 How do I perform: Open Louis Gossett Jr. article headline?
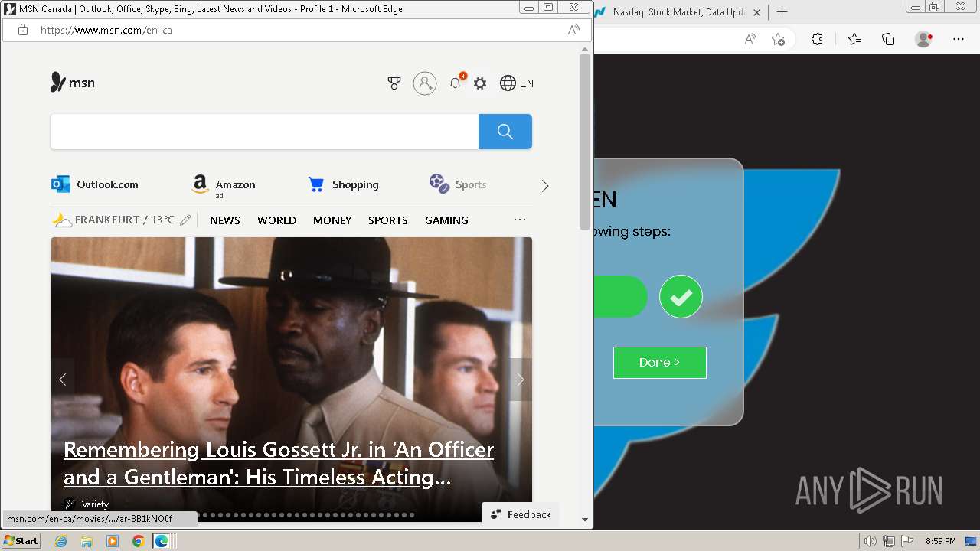click(279, 463)
